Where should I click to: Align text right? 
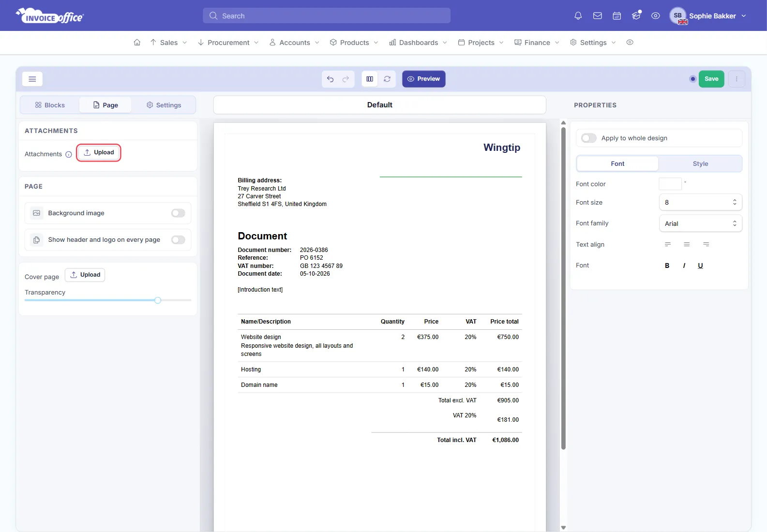click(x=706, y=244)
